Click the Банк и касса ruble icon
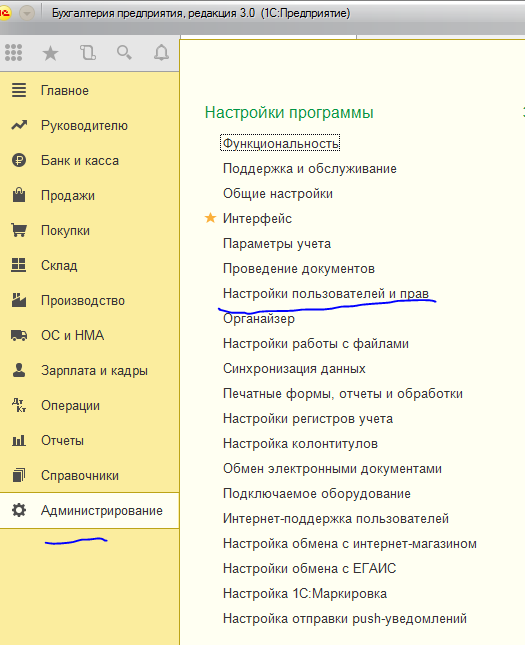This screenshot has height=645, width=525. tap(19, 160)
